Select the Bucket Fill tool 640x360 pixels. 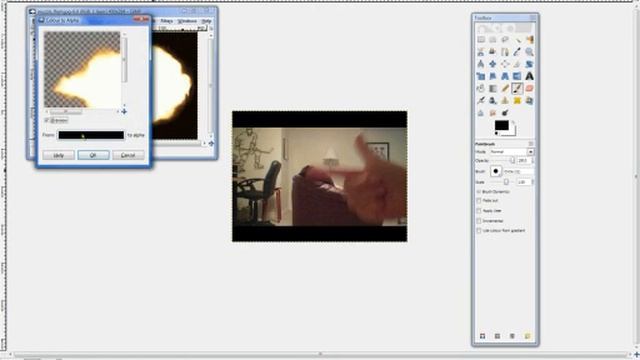pos(481,89)
